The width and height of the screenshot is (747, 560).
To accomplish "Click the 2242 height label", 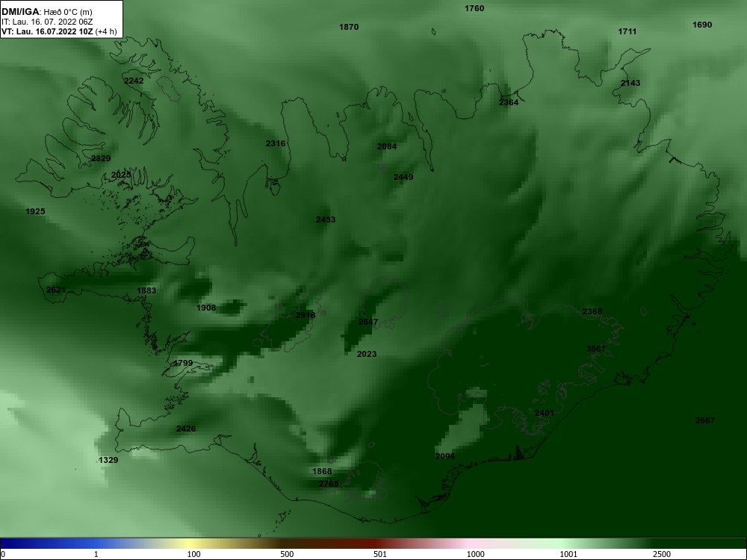I will 134,81.
